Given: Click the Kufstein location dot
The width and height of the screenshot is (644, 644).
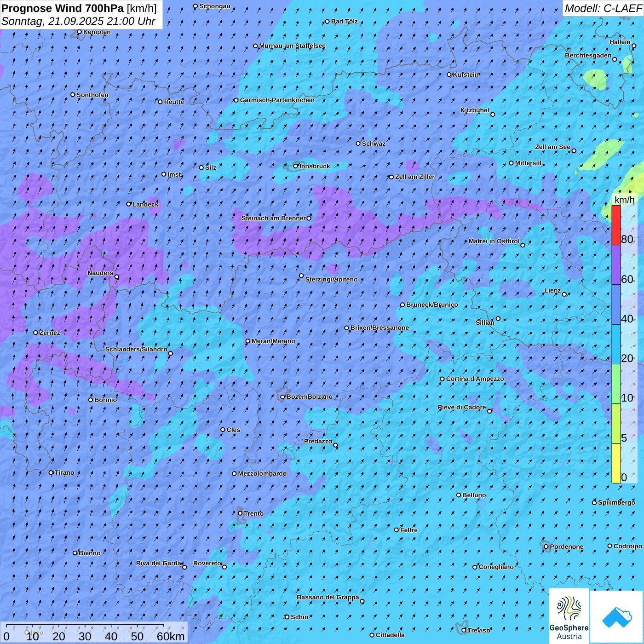Looking at the screenshot, I should tap(449, 75).
